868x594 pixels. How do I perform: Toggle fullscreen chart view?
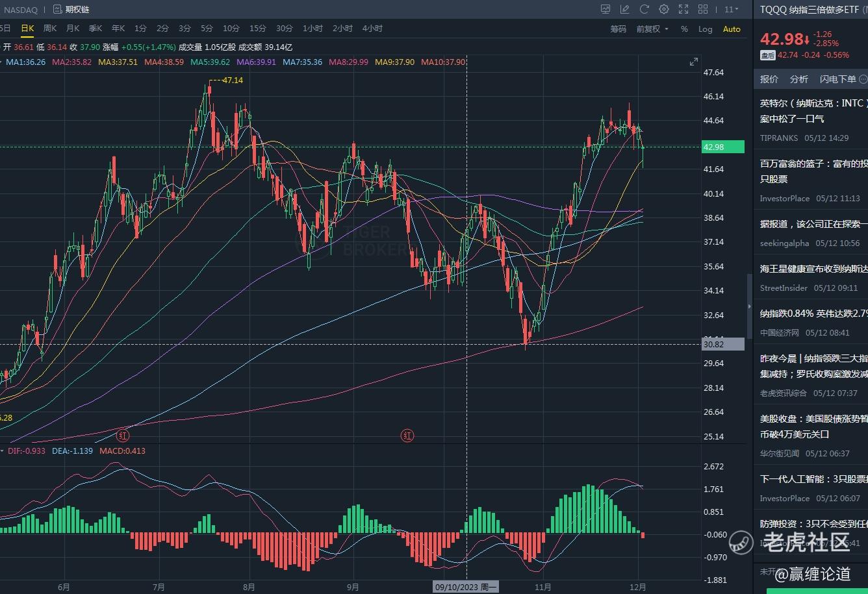tap(683, 9)
